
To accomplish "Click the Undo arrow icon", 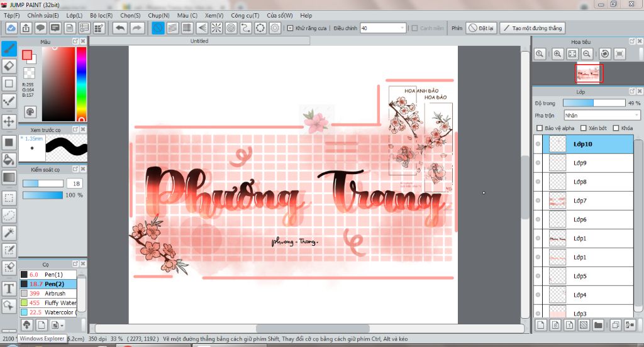I will tap(120, 28).
